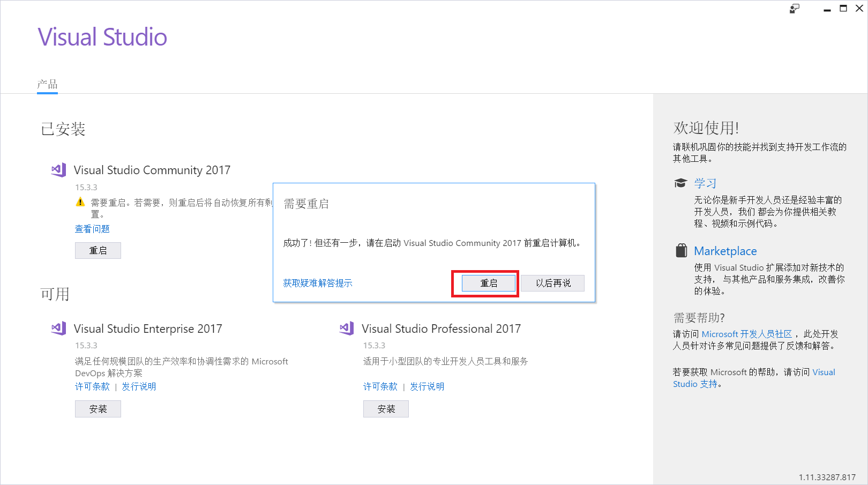Click Visual Studio Community 2017 logo icon

(x=59, y=170)
